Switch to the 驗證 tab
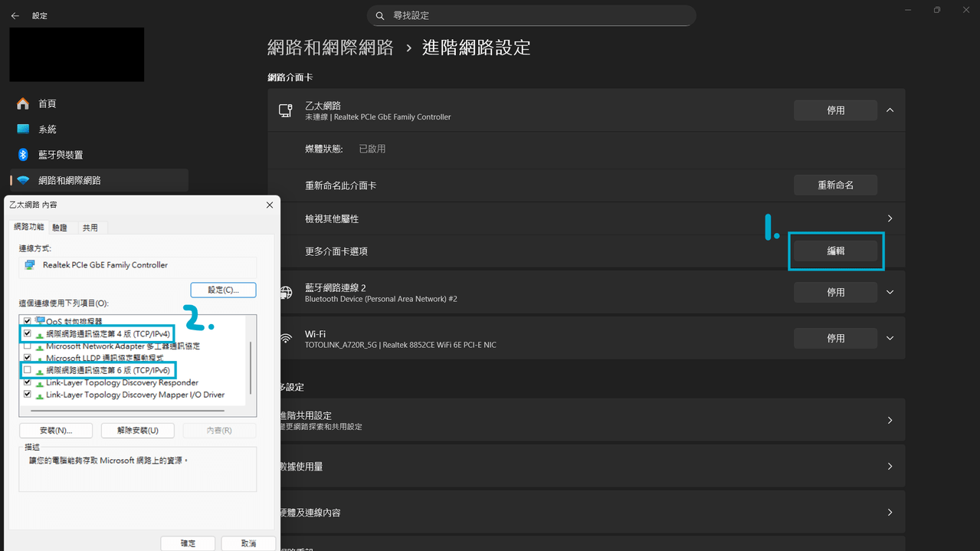This screenshot has height=551, width=980. [61, 228]
